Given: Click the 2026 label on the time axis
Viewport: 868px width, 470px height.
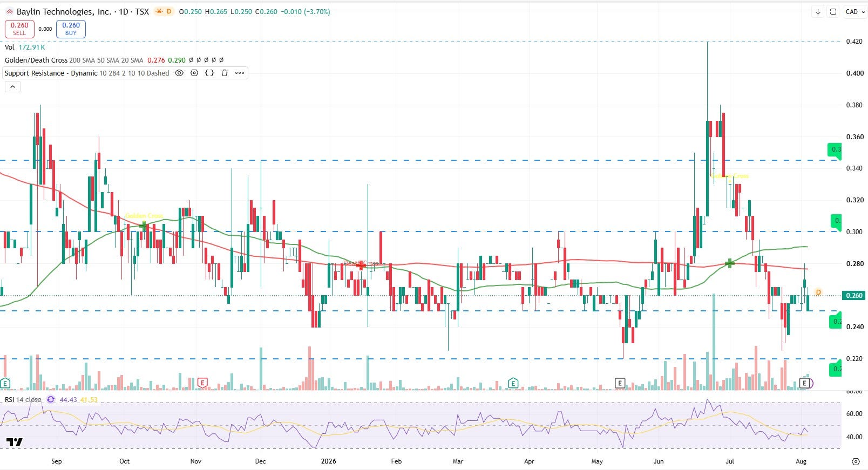Looking at the screenshot, I should pyautogui.click(x=328, y=461).
